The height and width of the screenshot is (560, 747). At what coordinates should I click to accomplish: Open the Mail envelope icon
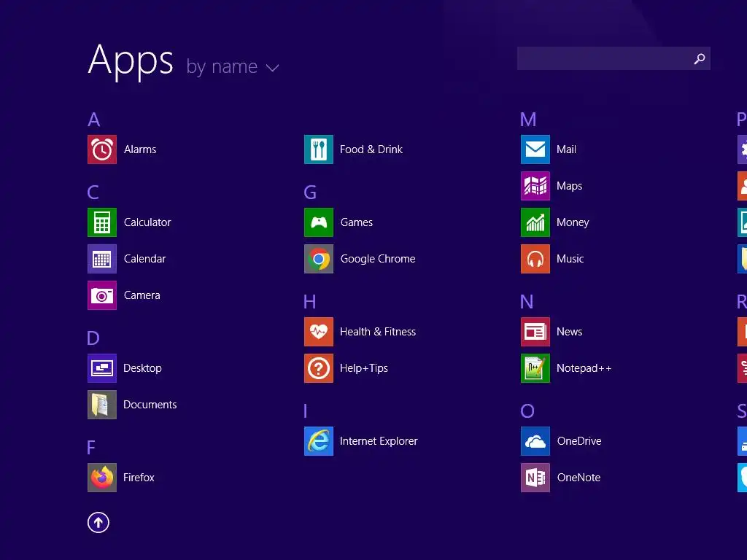pos(535,149)
